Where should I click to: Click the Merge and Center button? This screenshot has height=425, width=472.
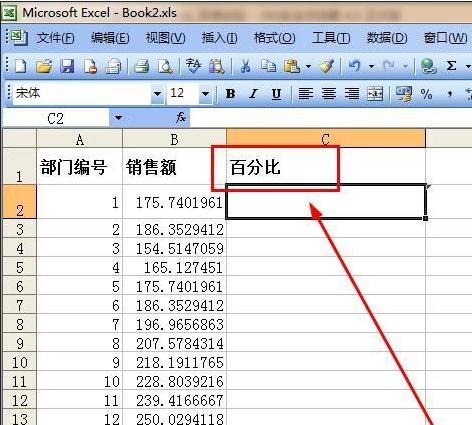pos(375,94)
